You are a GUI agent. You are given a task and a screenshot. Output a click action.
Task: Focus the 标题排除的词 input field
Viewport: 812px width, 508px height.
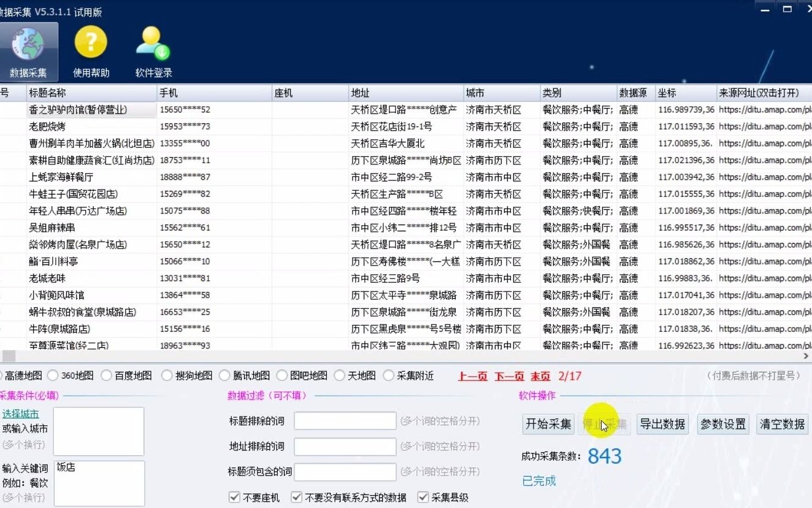click(x=345, y=421)
